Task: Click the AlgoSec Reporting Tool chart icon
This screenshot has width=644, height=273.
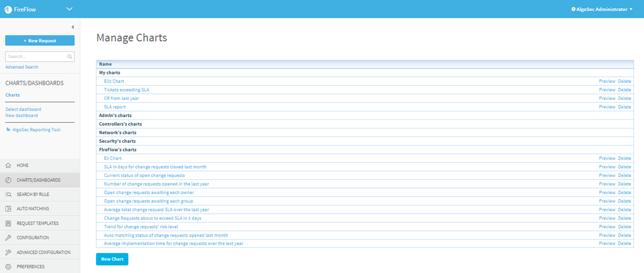Action: coord(8,130)
